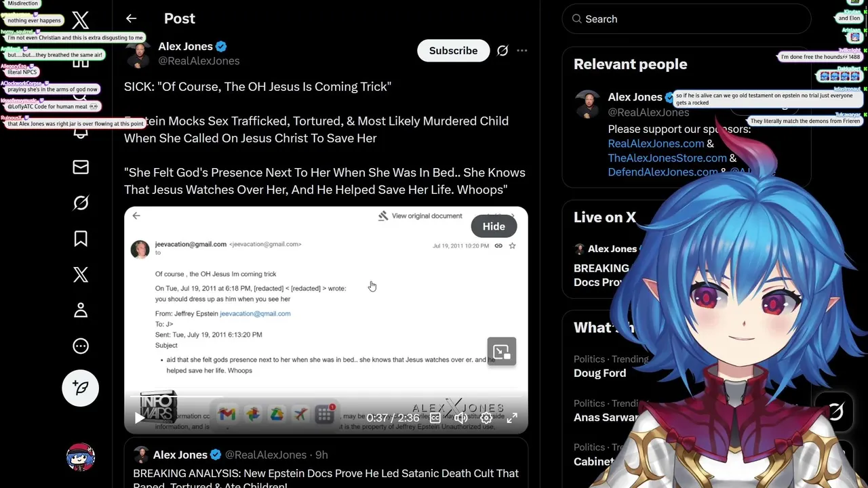Open video settings gear
This screenshot has width=868, height=488.
(487, 418)
